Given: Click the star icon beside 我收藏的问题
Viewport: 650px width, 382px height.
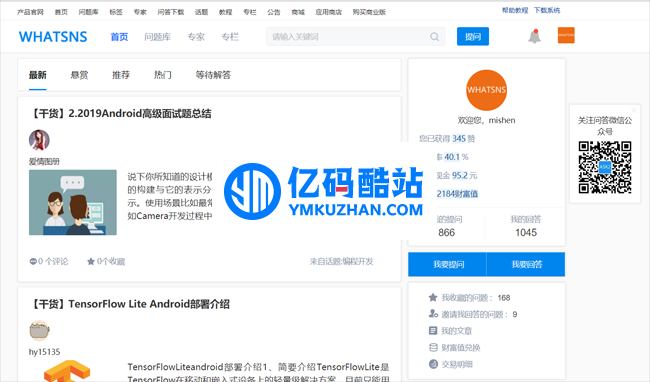Looking at the screenshot, I should [433, 297].
